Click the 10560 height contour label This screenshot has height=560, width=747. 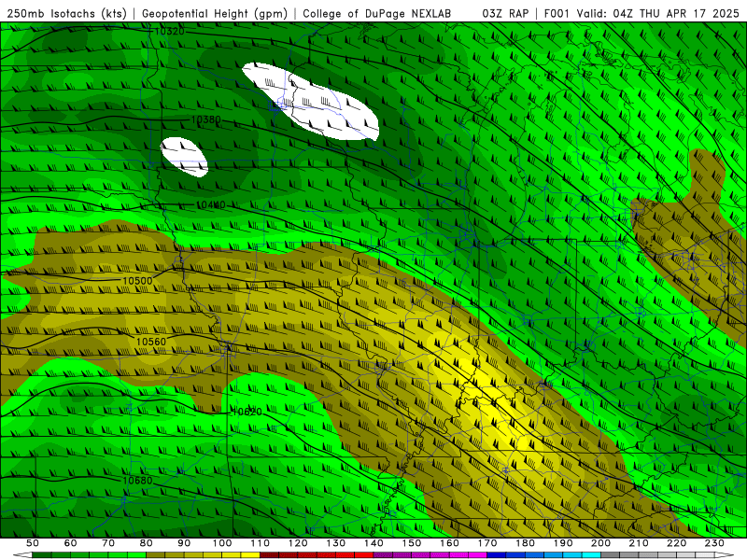(151, 342)
